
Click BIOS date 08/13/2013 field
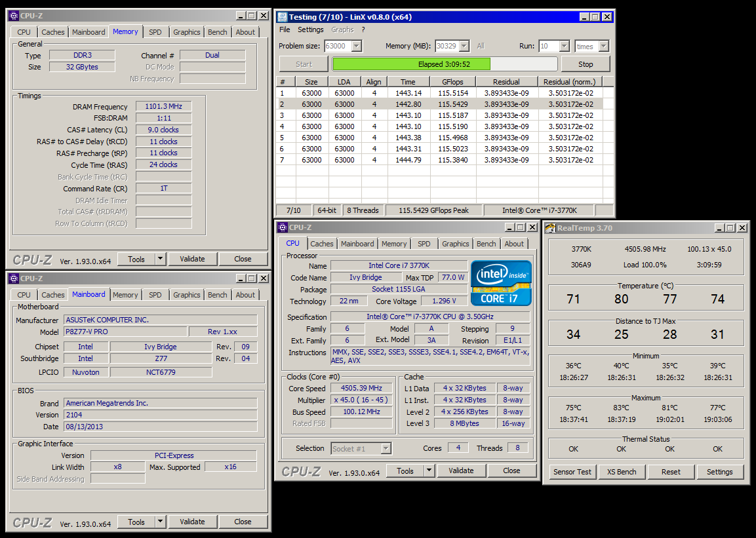point(161,427)
